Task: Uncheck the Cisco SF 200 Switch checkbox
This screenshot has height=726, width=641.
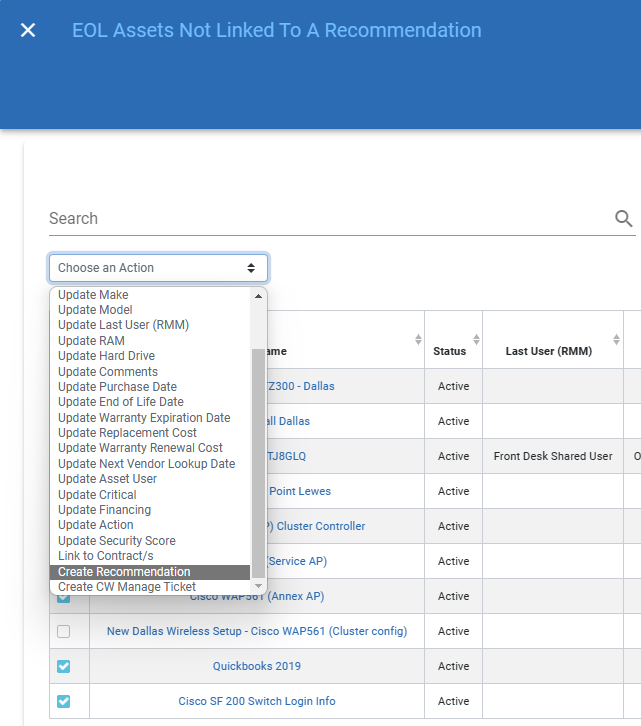Action: point(63,701)
